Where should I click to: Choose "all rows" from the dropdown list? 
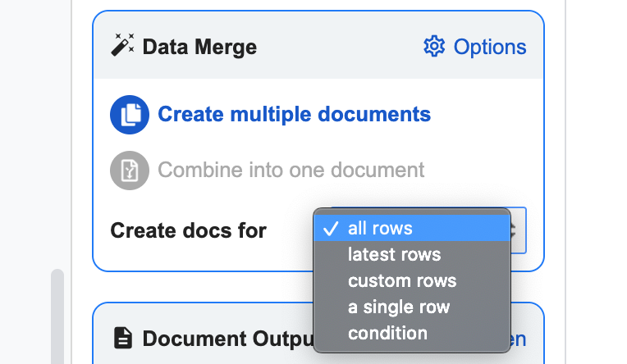point(380,229)
